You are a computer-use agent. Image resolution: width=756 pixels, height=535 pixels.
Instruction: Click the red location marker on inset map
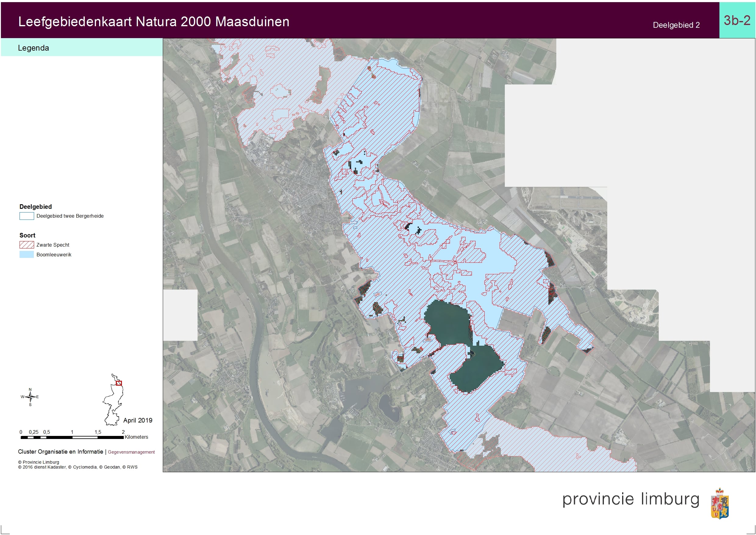(119, 383)
